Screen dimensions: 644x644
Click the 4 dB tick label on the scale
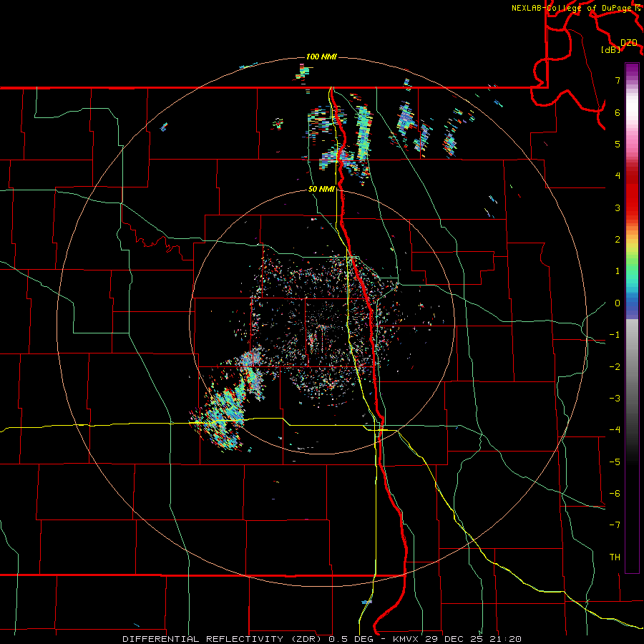(618, 176)
